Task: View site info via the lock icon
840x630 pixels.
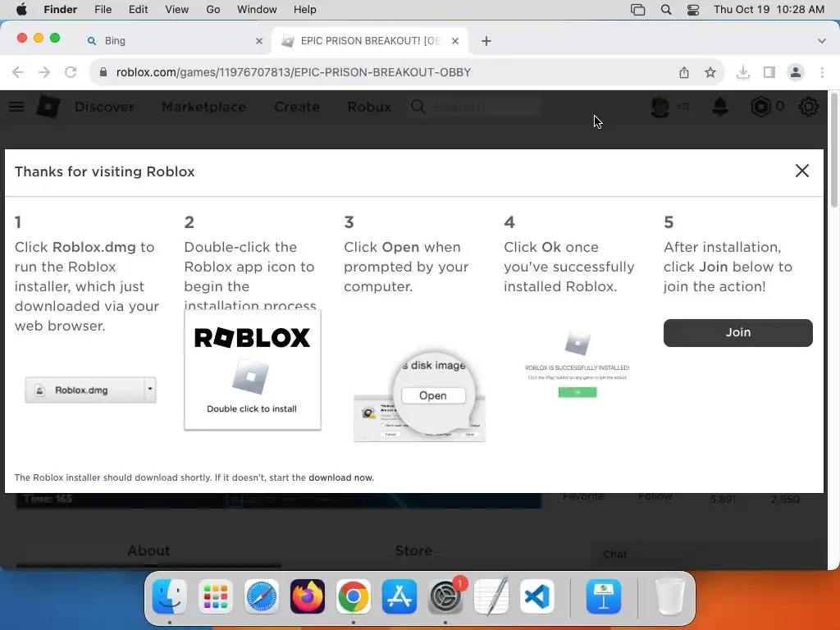Action: coord(103,72)
